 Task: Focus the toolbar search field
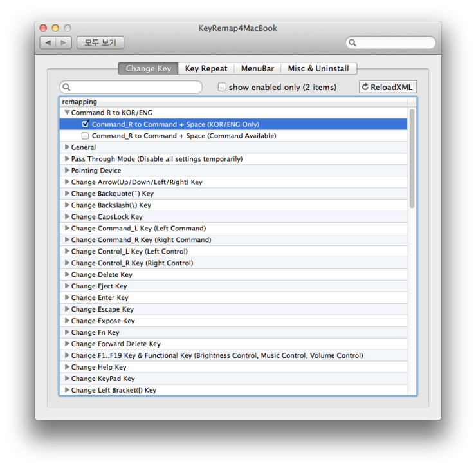pyautogui.click(x=390, y=42)
